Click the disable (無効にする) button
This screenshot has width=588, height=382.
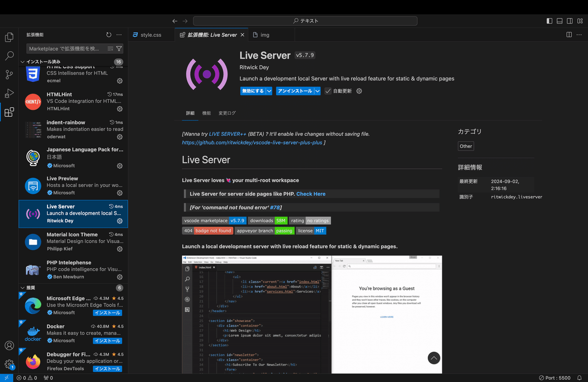[253, 91]
